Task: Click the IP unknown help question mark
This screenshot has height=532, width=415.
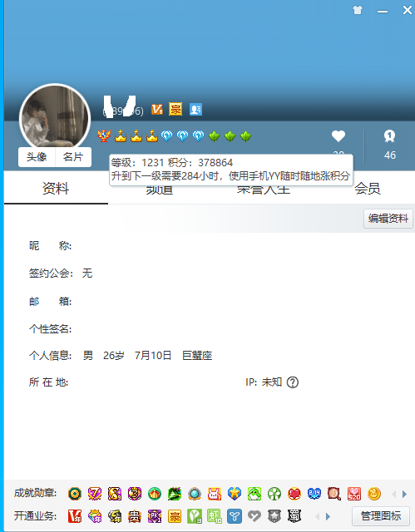Action: [x=293, y=382]
